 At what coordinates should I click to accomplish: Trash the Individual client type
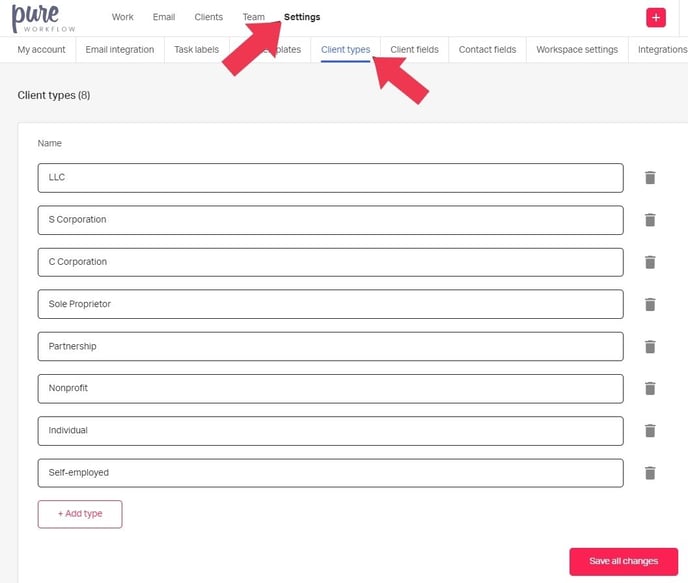(x=650, y=430)
